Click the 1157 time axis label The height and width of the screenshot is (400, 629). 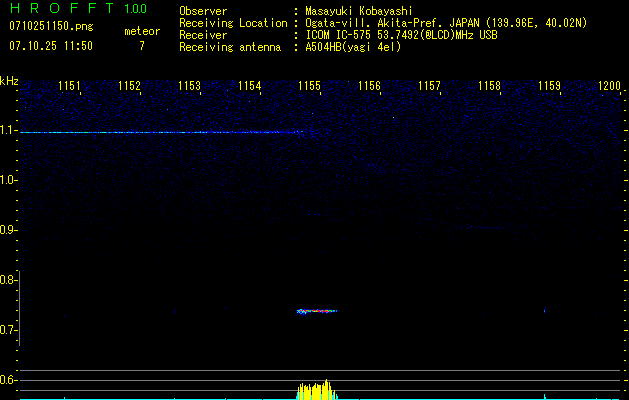pyautogui.click(x=429, y=86)
